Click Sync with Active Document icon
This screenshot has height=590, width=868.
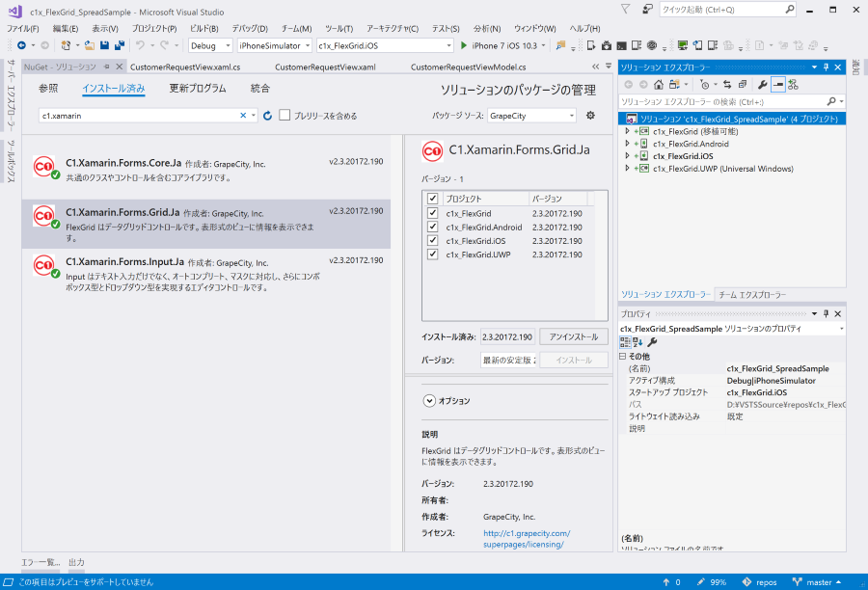coord(727,85)
